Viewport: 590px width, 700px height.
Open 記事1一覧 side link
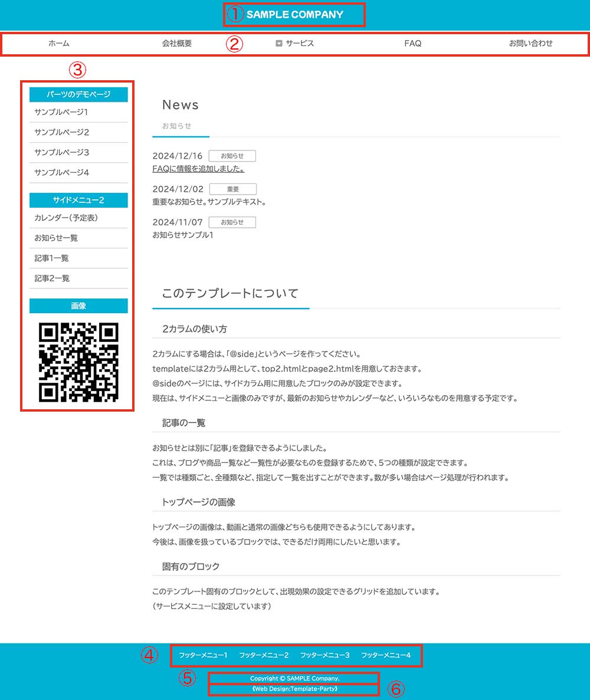52,258
